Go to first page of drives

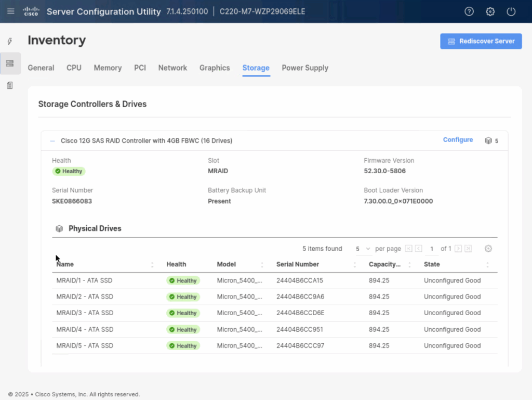[x=408, y=249]
